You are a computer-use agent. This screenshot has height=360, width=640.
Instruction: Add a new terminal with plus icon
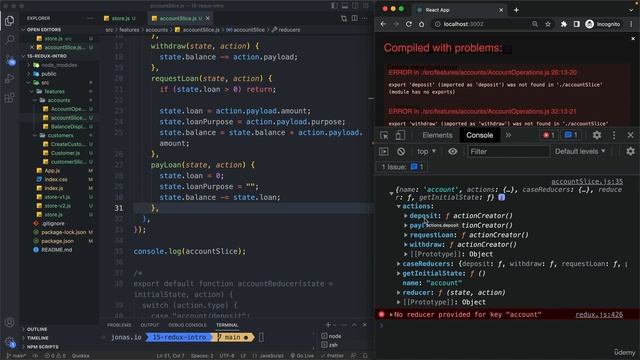coord(328,325)
